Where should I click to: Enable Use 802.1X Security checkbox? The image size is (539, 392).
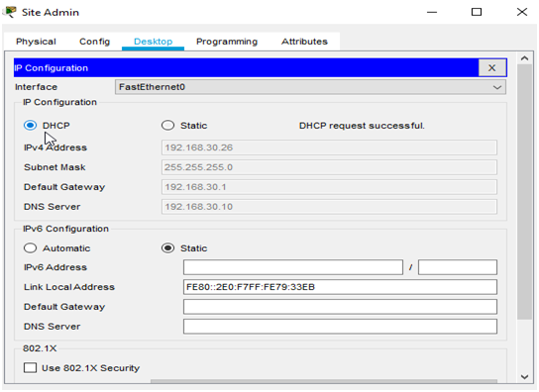coord(31,368)
